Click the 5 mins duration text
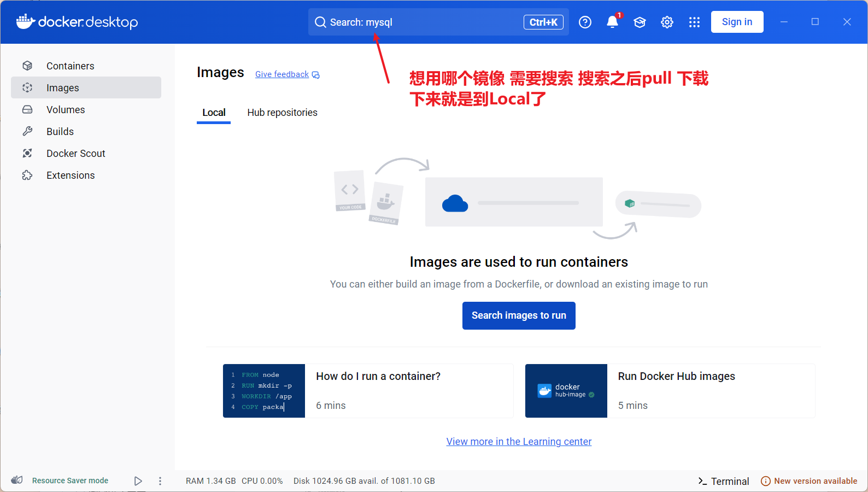This screenshot has width=868, height=492. 632,406
